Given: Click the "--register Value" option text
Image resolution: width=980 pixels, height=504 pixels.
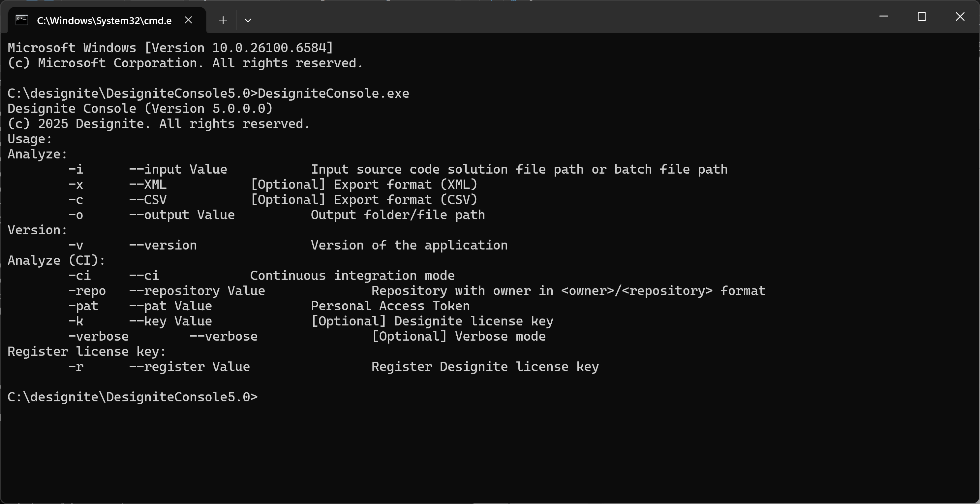Looking at the screenshot, I should pyautogui.click(x=190, y=367).
